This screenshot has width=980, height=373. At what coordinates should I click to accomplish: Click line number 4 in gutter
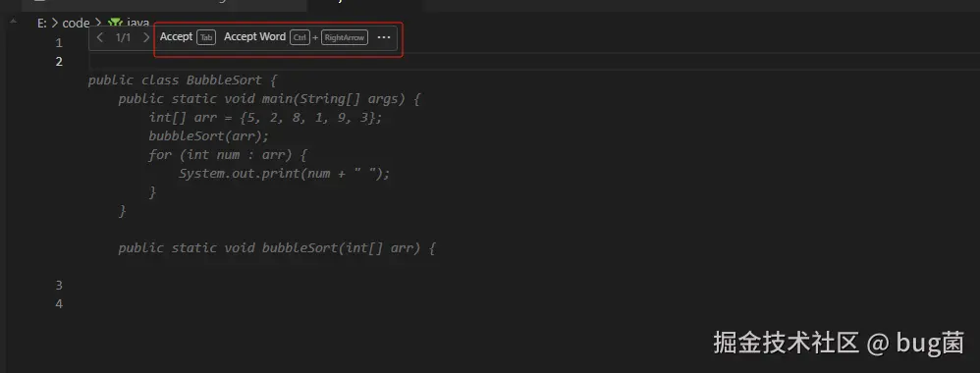(59, 304)
